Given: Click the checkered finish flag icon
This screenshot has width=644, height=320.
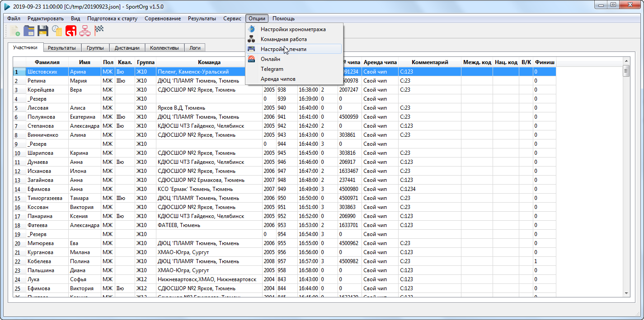Looking at the screenshot, I should [x=99, y=31].
